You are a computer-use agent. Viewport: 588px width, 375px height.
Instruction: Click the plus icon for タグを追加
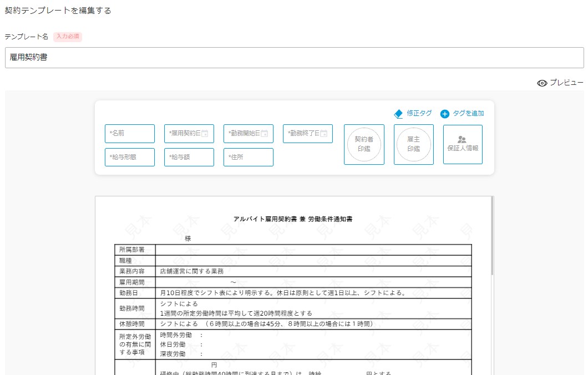click(x=445, y=114)
